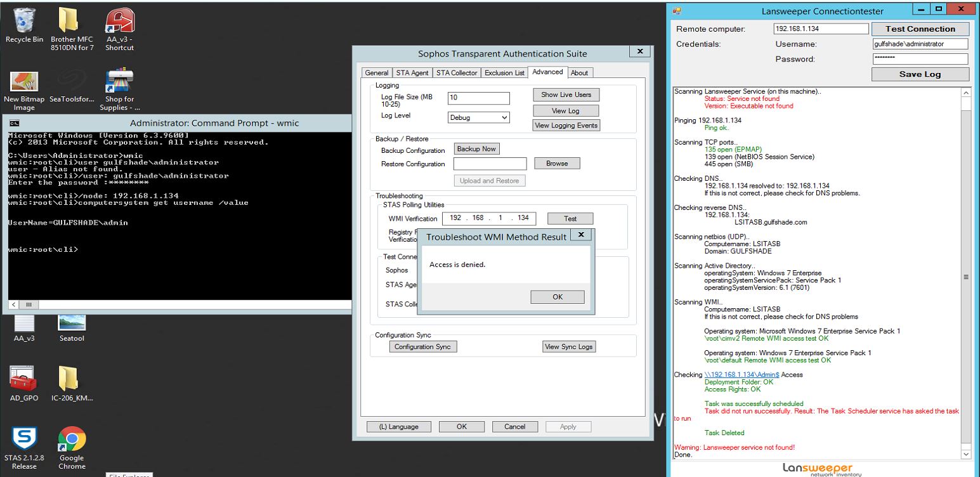The width and height of the screenshot is (980, 477).
Task: Click the Lansweeper logo at bottom
Action: tap(823, 468)
